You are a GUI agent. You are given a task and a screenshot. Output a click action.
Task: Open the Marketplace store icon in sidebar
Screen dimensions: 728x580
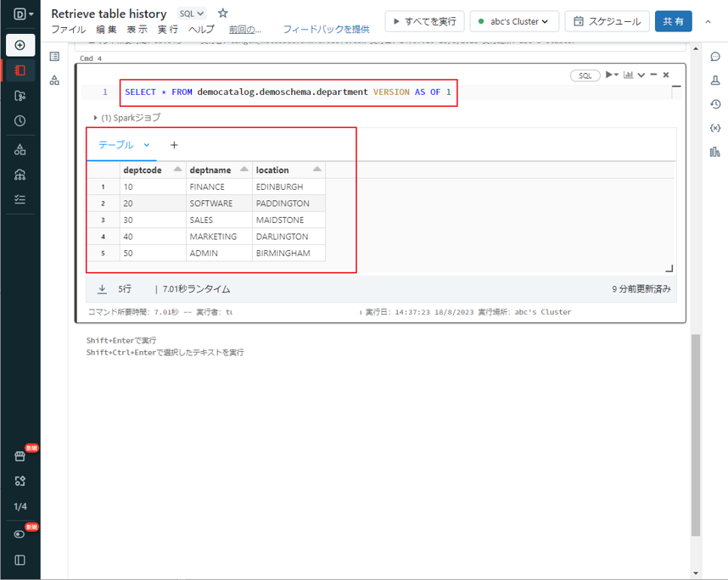tap(20, 456)
